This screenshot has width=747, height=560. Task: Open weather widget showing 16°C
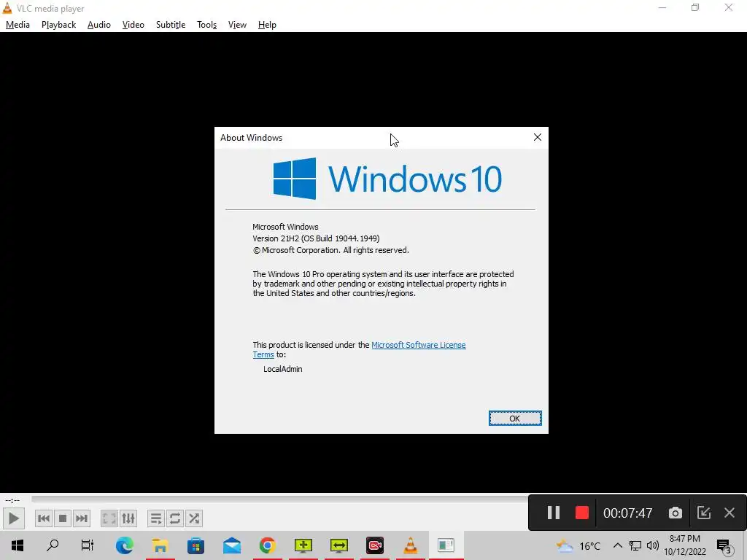click(578, 545)
